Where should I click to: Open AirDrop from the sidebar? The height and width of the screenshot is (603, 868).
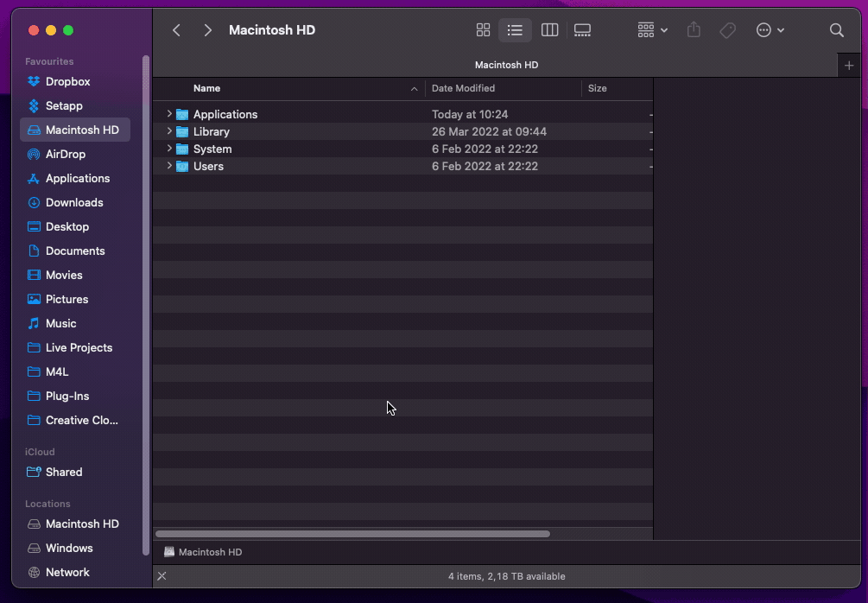point(66,154)
